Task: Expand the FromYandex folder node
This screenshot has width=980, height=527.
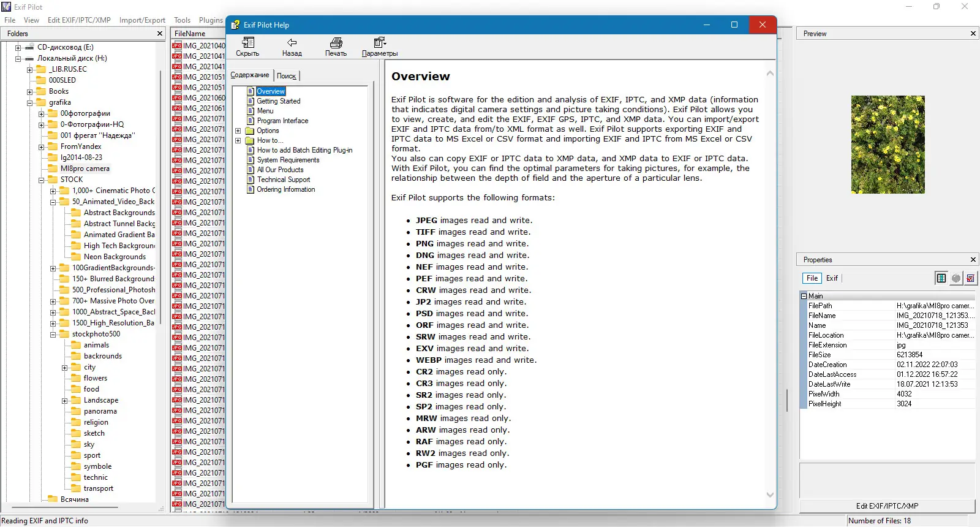Action: [41, 147]
